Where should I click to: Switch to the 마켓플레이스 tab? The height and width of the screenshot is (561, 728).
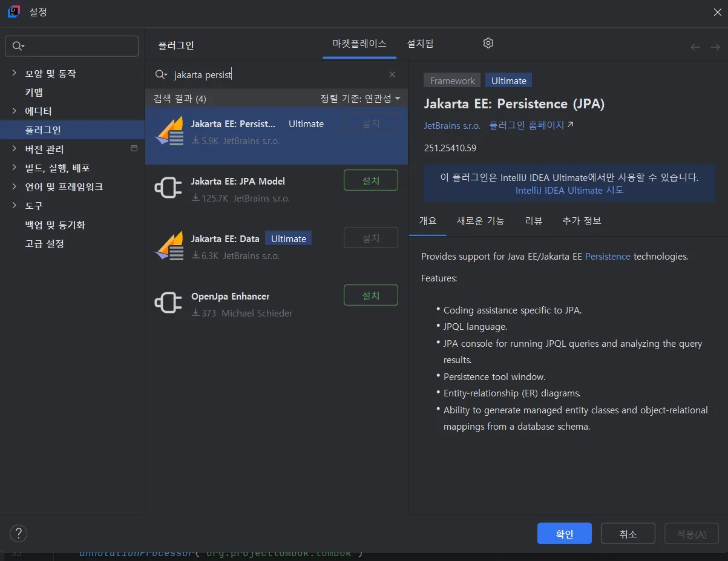pyautogui.click(x=359, y=44)
